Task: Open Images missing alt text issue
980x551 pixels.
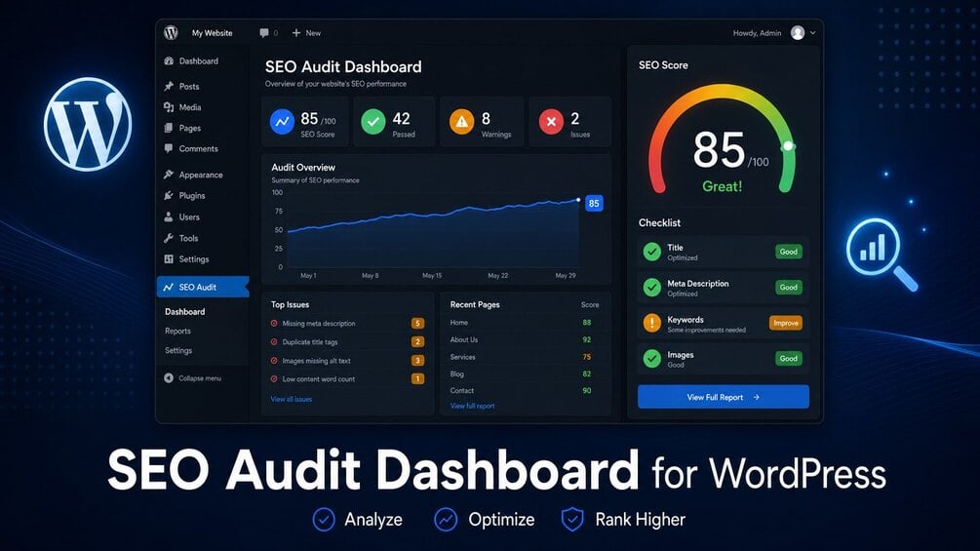Action: pos(347,361)
